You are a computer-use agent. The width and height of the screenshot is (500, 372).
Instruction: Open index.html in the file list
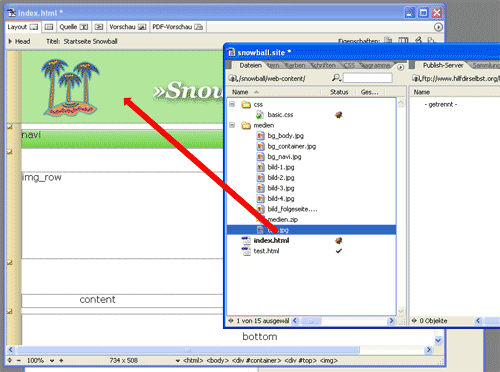[x=271, y=240]
